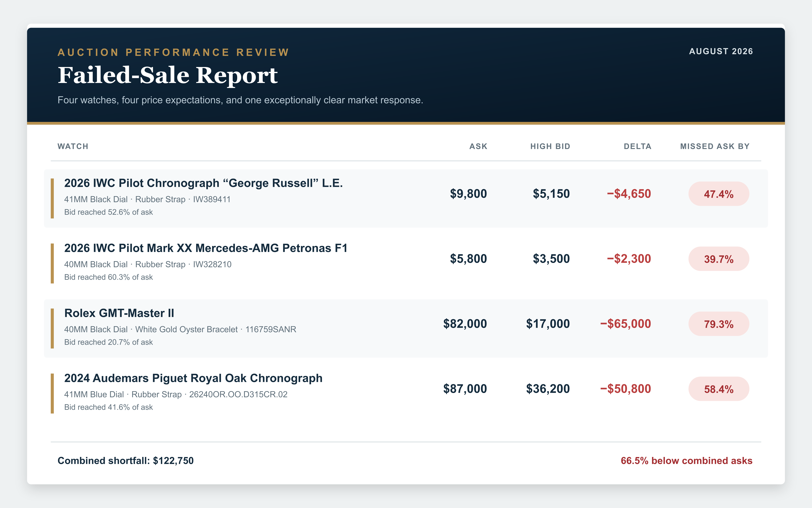Click the 39.7% missed-ask badge
812x508 pixels.
(x=719, y=259)
